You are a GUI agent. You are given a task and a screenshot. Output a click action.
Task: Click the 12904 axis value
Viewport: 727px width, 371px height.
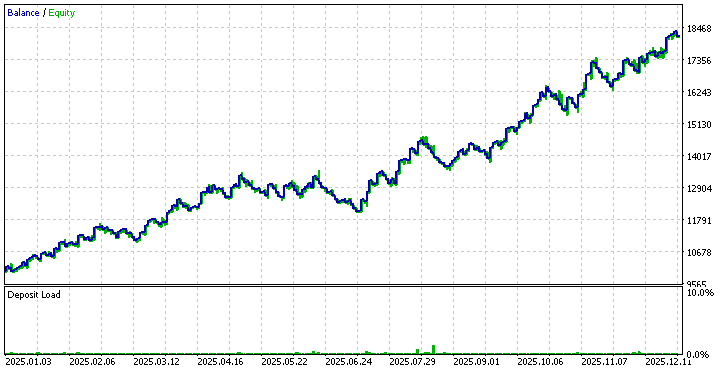699,189
